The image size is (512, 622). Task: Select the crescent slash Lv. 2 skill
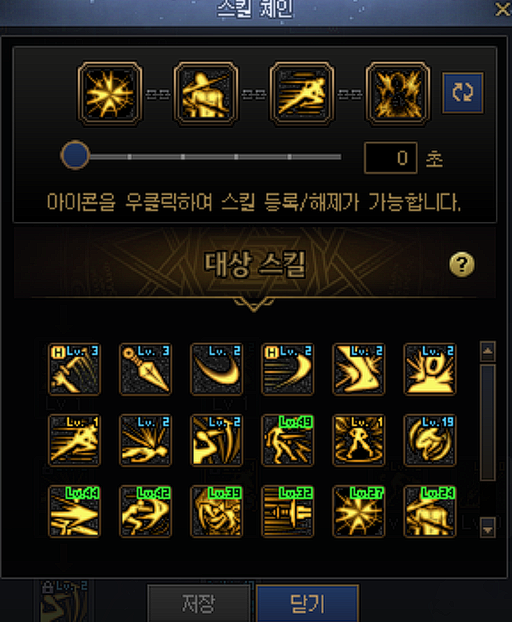(x=217, y=369)
